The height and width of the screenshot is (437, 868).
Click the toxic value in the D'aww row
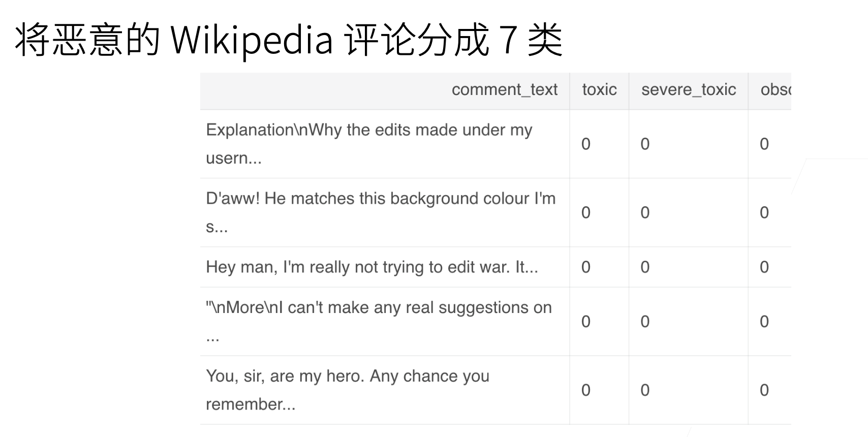point(586,212)
